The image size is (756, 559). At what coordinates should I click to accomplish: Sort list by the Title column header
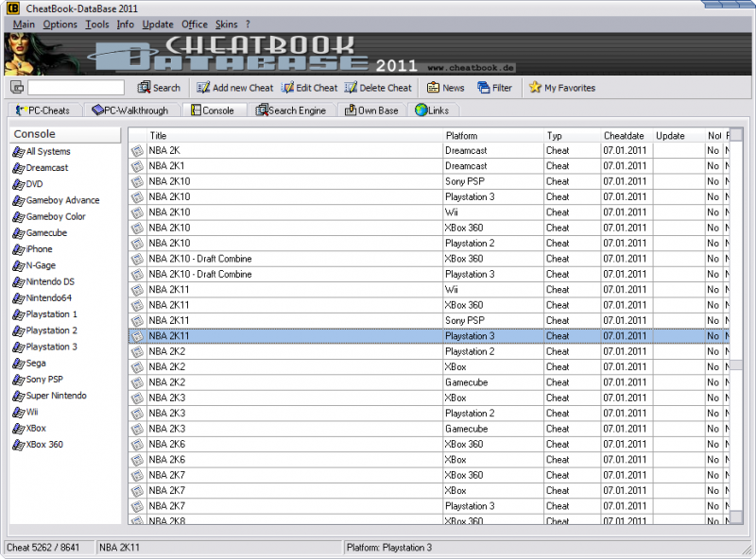(295, 135)
